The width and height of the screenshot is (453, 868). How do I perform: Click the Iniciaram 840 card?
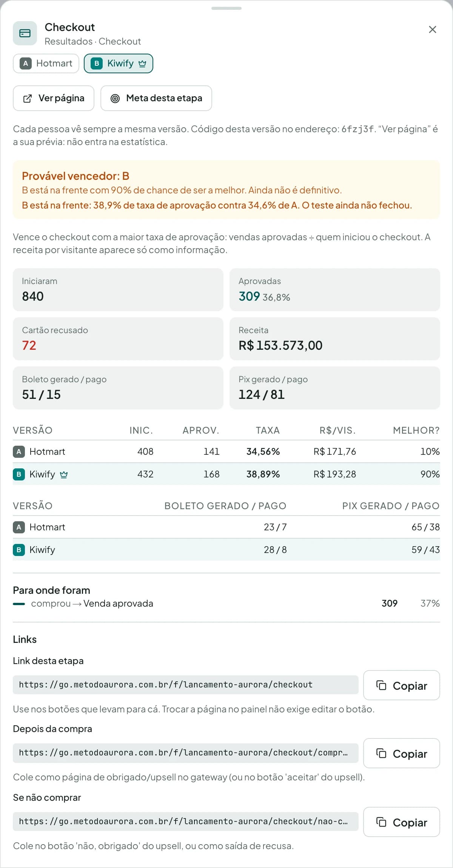point(118,290)
